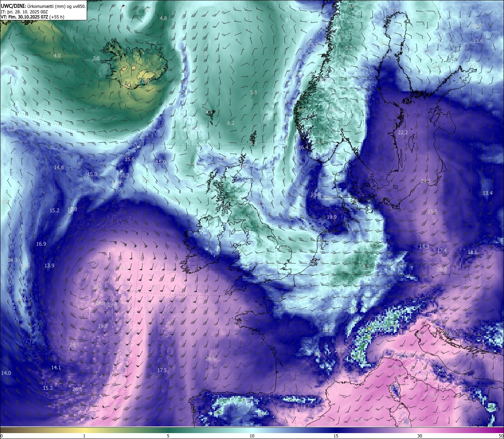Click the legend tick labeled 50
This screenshot has height=439, width=504.
[x=501, y=436]
